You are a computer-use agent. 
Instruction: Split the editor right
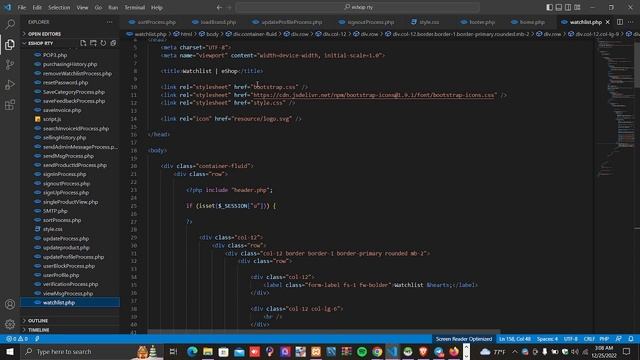[x=620, y=22]
